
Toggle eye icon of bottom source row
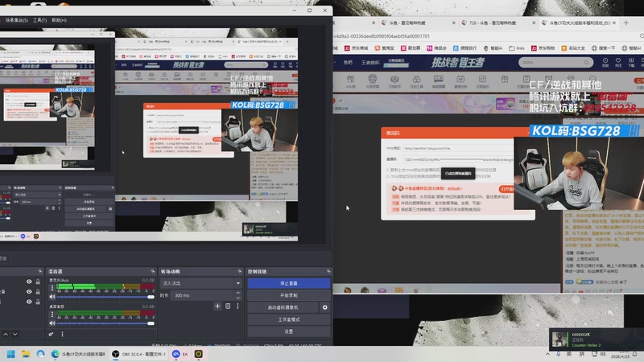click(x=29, y=302)
